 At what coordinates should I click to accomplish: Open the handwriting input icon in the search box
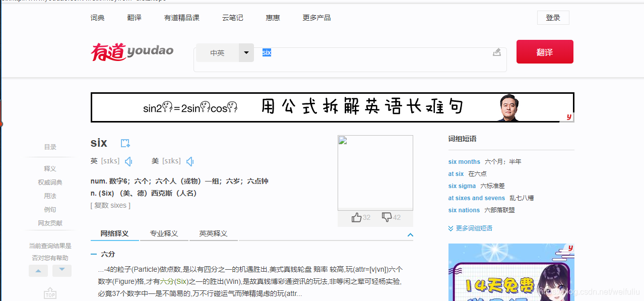pos(496,52)
